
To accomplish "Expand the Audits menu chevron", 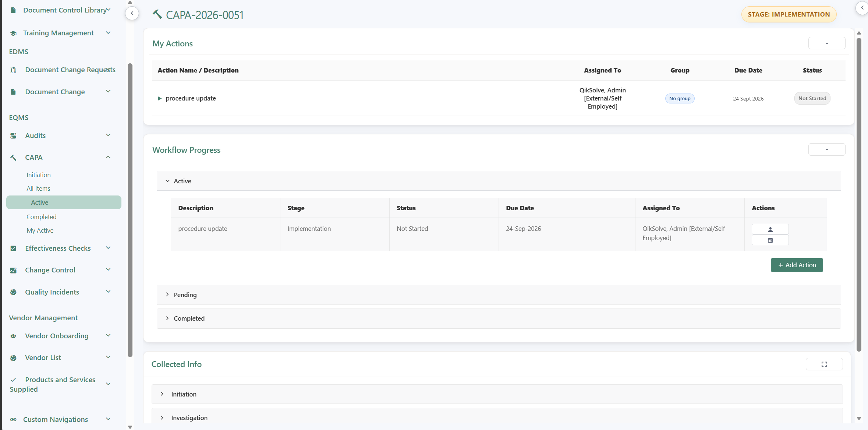I will pyautogui.click(x=108, y=135).
